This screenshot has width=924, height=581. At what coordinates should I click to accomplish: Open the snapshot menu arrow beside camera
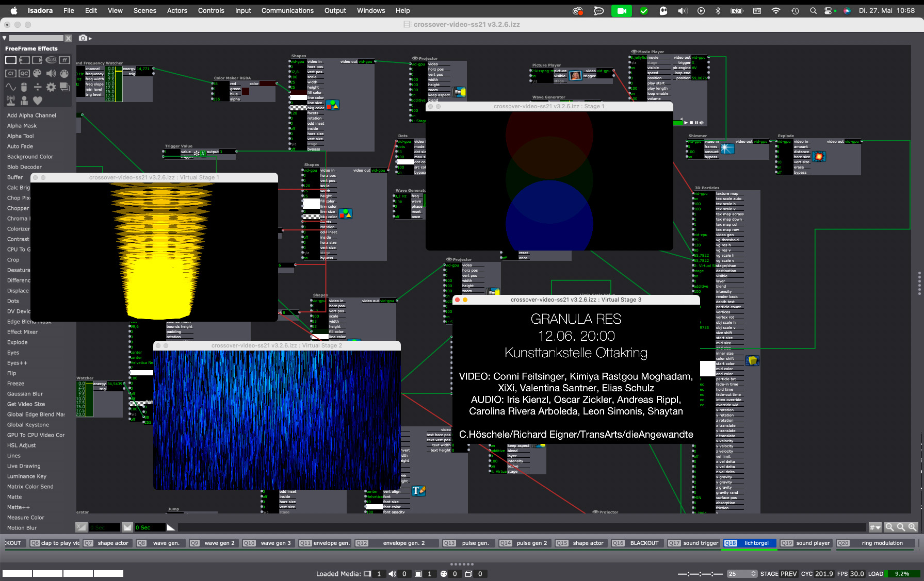point(90,39)
